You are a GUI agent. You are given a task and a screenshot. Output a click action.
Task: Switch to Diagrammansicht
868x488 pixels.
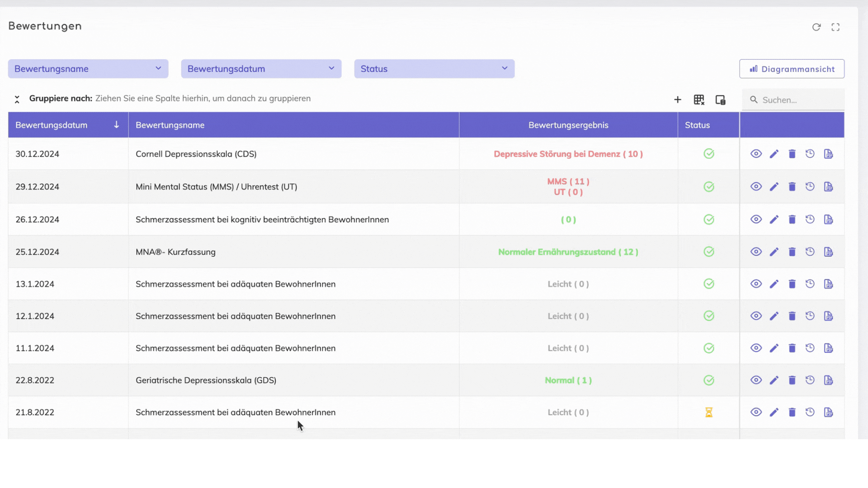click(x=792, y=69)
